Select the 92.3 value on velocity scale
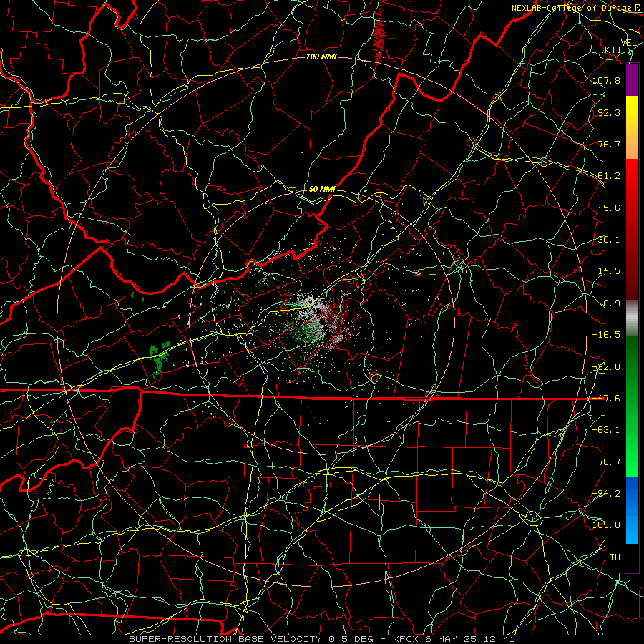The height and width of the screenshot is (644, 644). click(609, 112)
